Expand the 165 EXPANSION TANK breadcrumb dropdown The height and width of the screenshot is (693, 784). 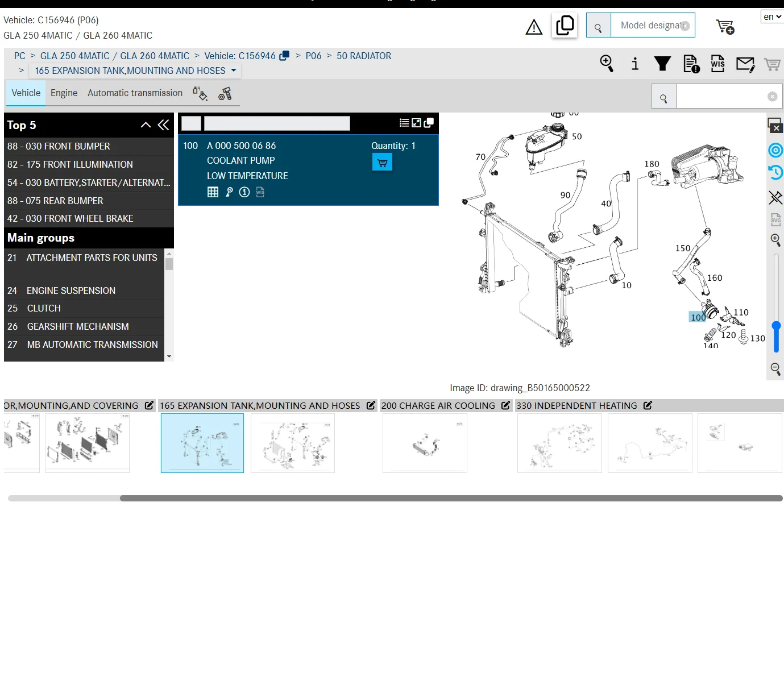234,70
